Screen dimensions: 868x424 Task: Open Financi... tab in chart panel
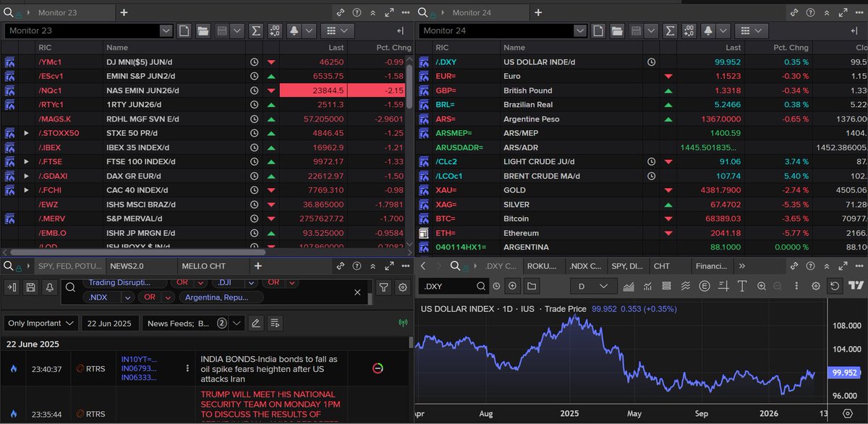711,266
